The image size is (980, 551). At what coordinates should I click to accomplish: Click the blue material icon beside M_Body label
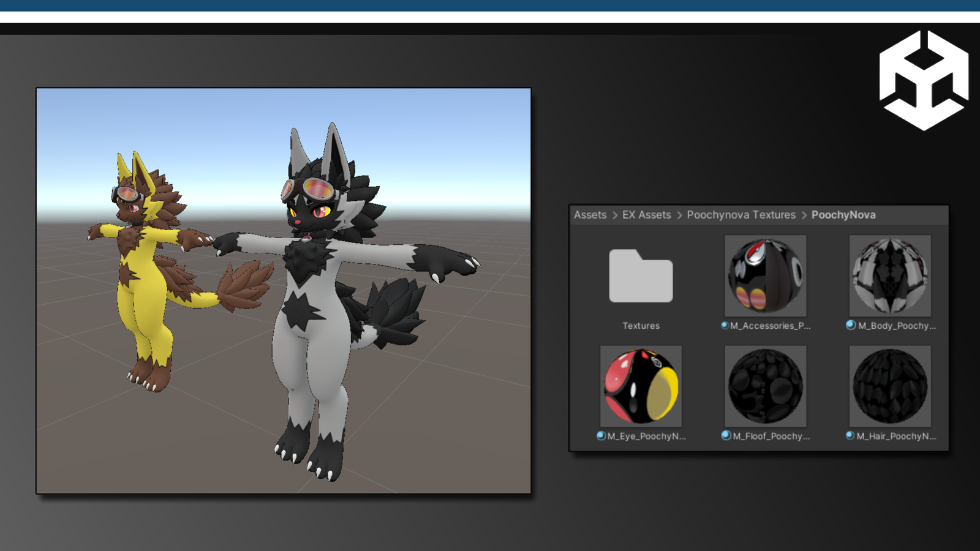point(851,325)
